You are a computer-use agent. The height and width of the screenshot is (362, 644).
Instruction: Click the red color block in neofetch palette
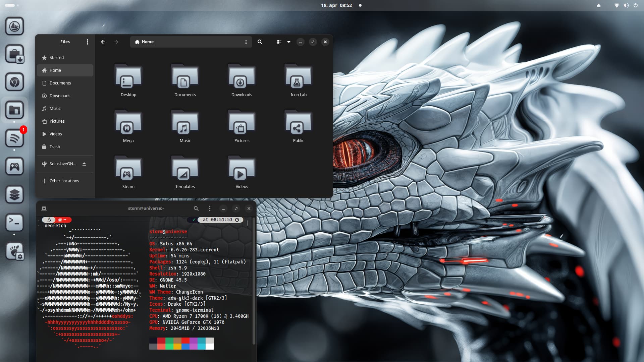pyautogui.click(x=161, y=341)
